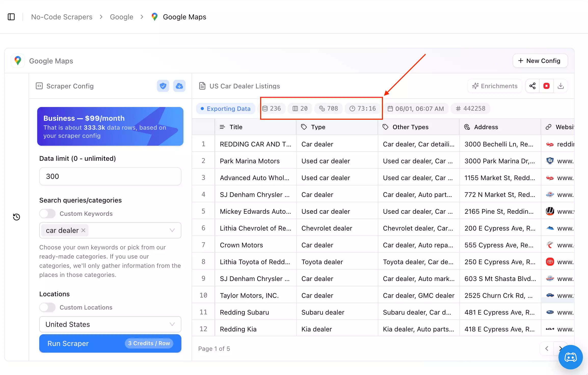Click the Lithia Chevrolet of Re... title cell

click(x=256, y=228)
